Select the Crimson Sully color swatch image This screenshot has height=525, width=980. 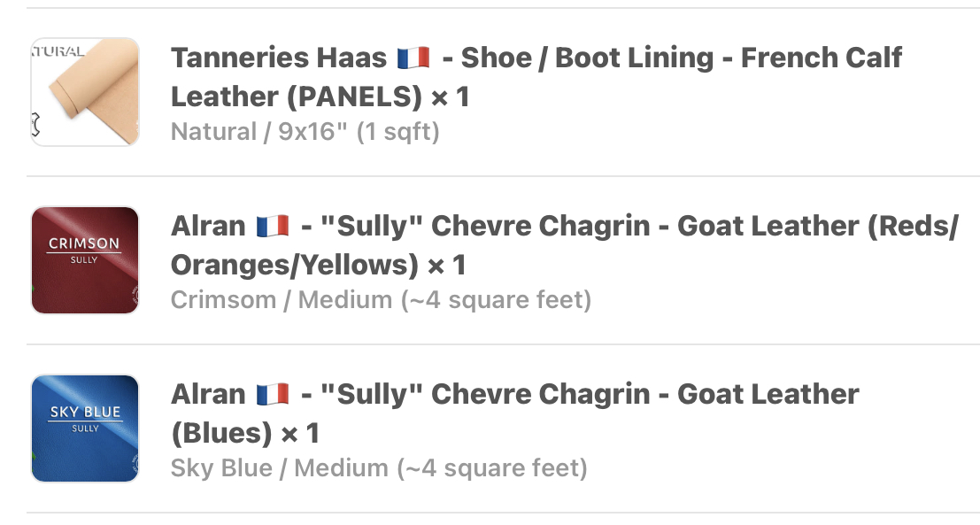point(85,260)
